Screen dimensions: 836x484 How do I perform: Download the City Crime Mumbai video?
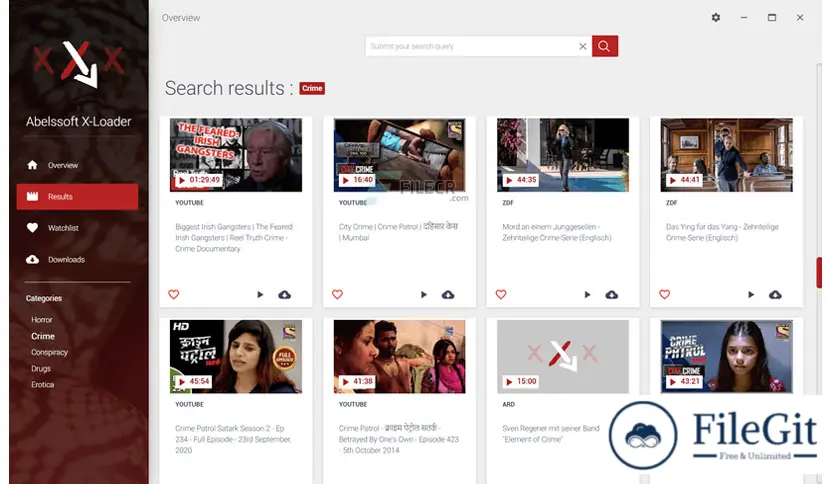click(x=448, y=294)
